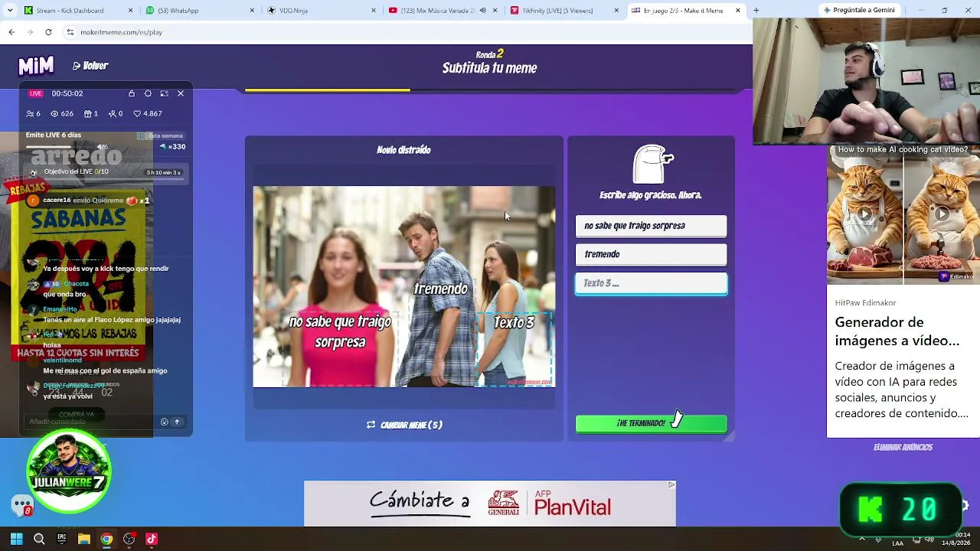Open the MiM logo home link
This screenshot has height=551, width=980.
point(36,66)
